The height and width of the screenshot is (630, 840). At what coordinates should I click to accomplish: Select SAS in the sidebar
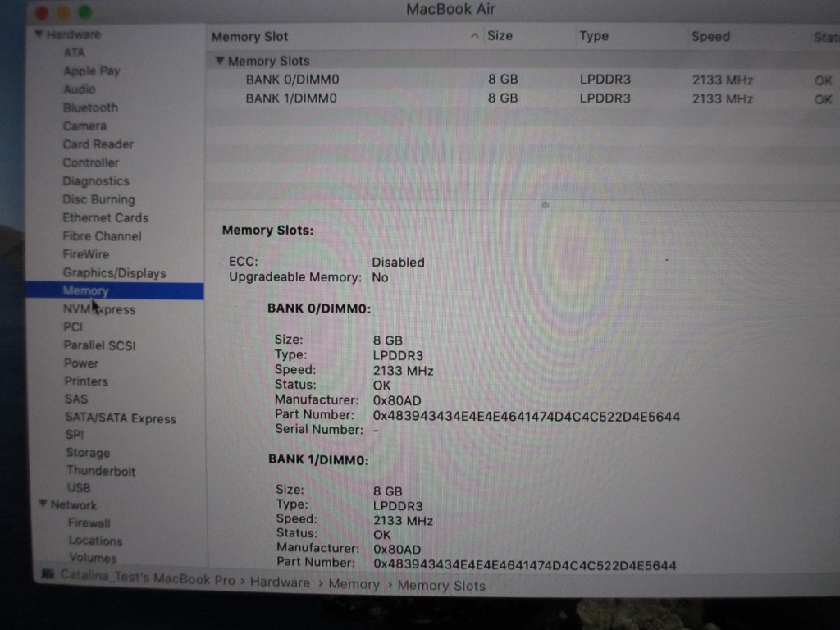(76, 399)
